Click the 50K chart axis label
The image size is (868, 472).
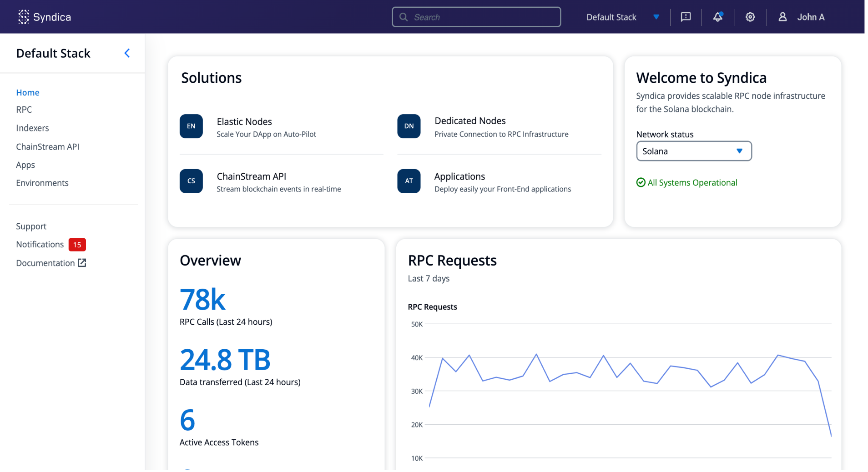click(417, 324)
